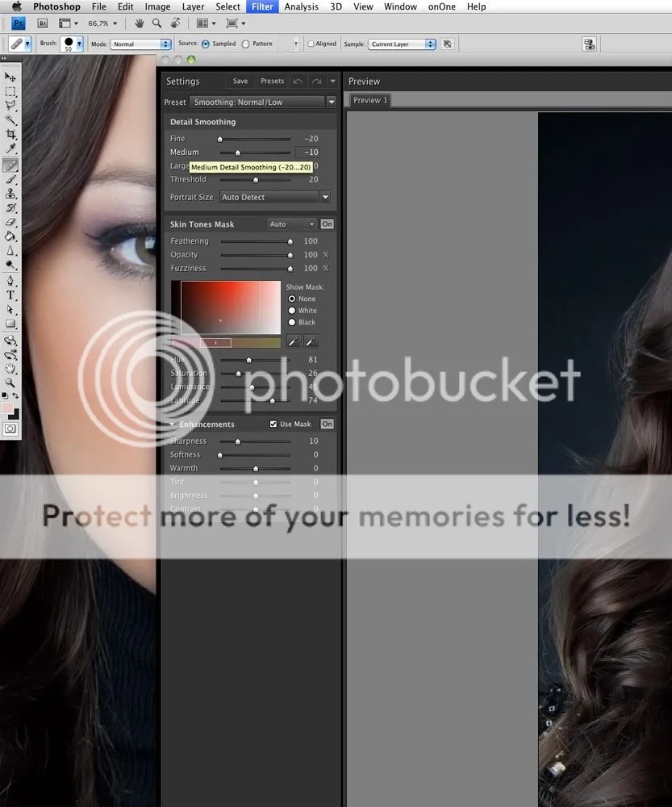672x807 pixels.
Task: Select the Eraser tool
Action: pyautogui.click(x=10, y=223)
